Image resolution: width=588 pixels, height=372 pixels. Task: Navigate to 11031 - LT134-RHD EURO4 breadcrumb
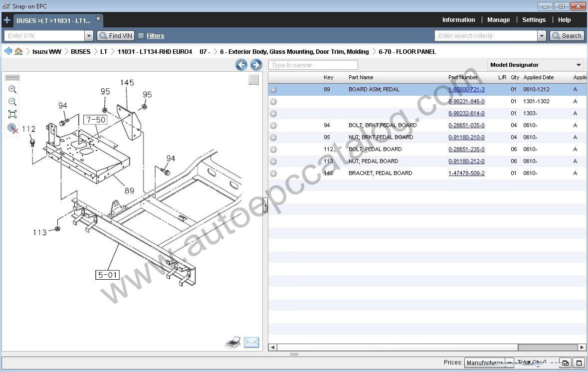click(155, 51)
